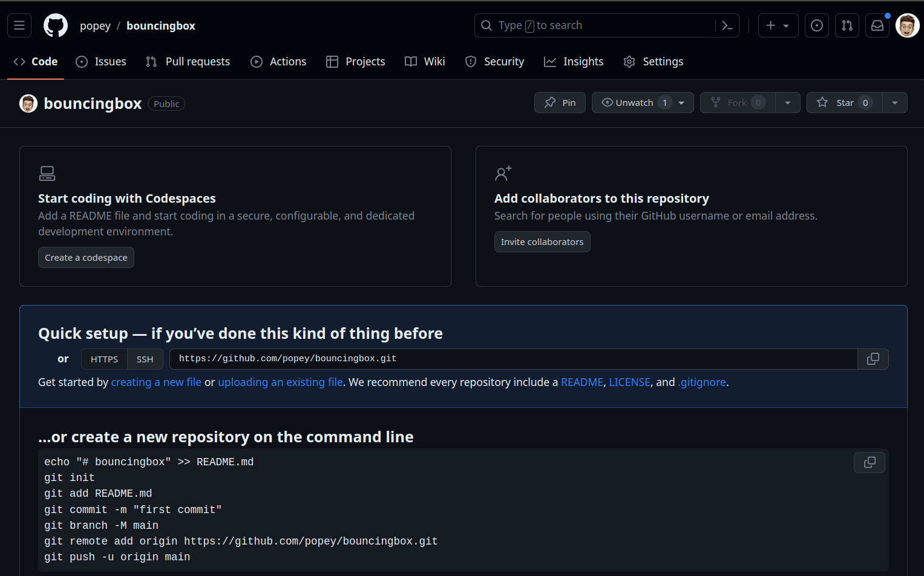The width and height of the screenshot is (924, 576).
Task: Open the Security tab
Action: [494, 62]
